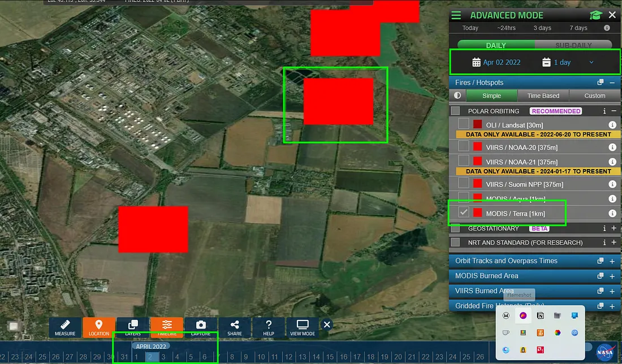Screen dimensions: 622x364
Task: Open the Location tool
Action: tap(99, 327)
